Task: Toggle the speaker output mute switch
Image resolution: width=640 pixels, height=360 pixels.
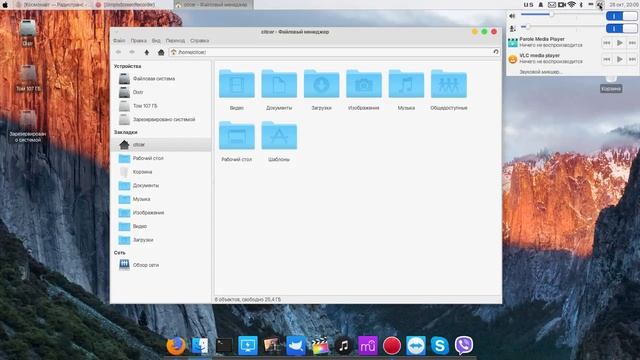Action: (x=621, y=16)
